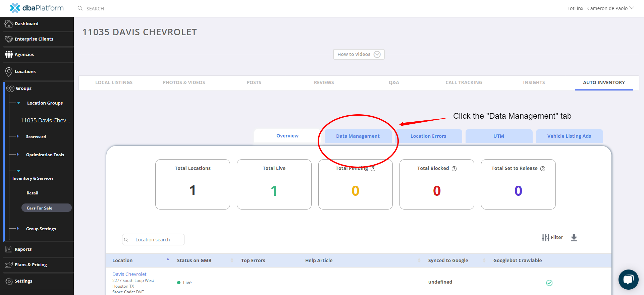Expand the Group Settings arrow
Image resolution: width=644 pixels, height=295 pixels.
[x=18, y=228]
